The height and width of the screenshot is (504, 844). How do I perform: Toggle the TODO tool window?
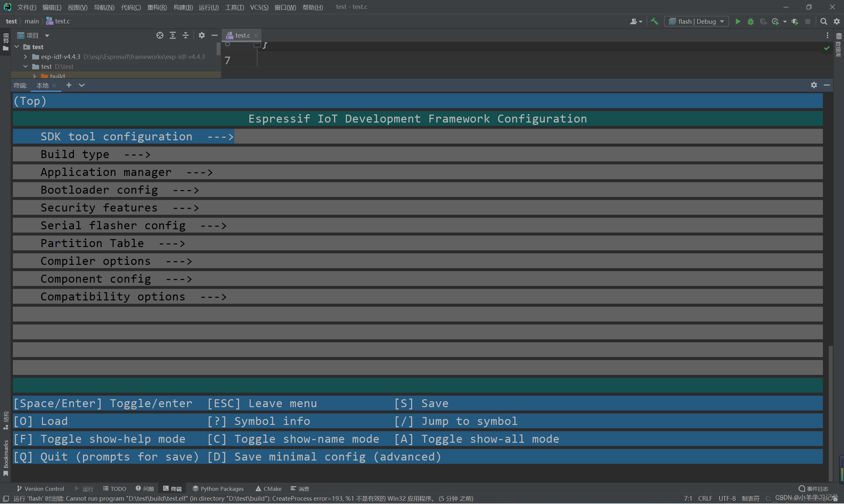(x=114, y=489)
